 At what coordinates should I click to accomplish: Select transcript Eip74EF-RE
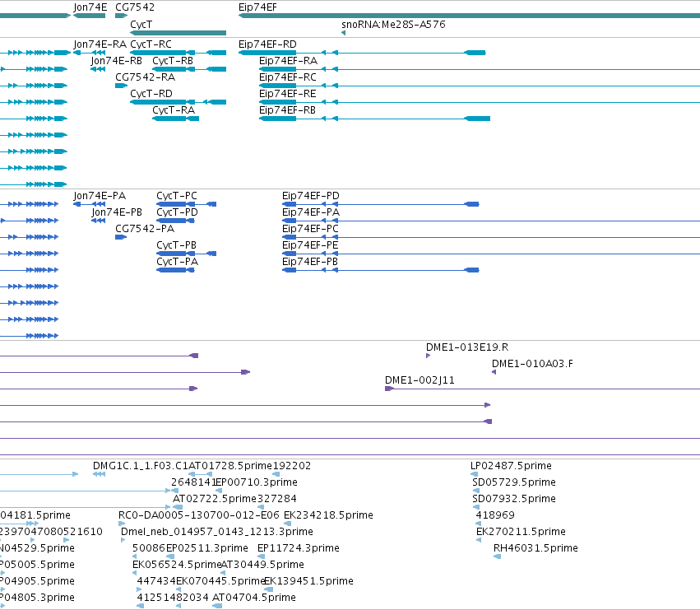[x=288, y=94]
